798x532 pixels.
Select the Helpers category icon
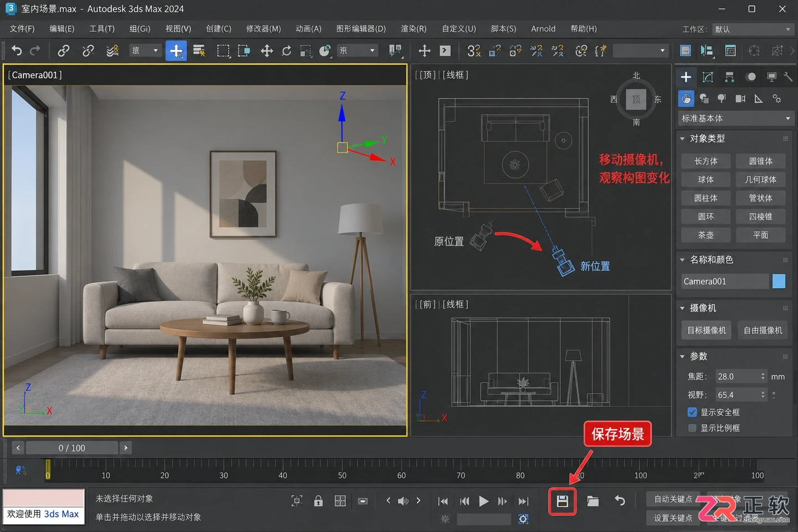759,99
